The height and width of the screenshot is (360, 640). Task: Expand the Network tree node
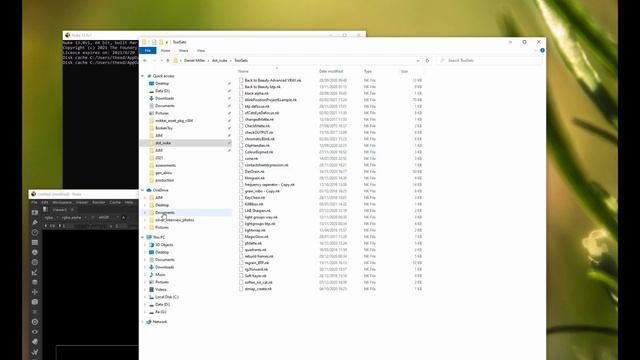[142, 322]
